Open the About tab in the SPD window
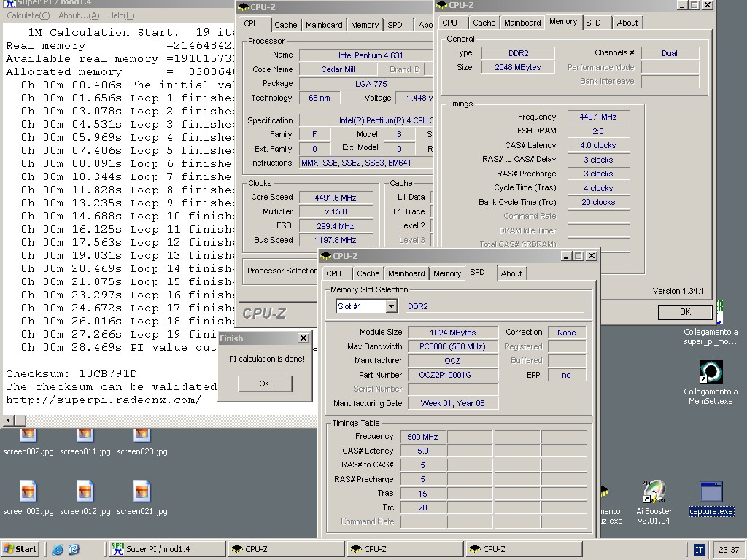This screenshot has height=560, width=747. (511, 273)
